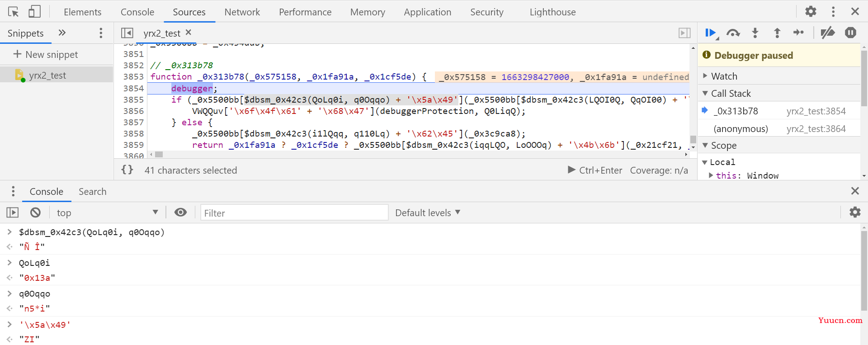Go to the Performance tab
Viewport: 868px width, 345px height.
[x=305, y=12]
